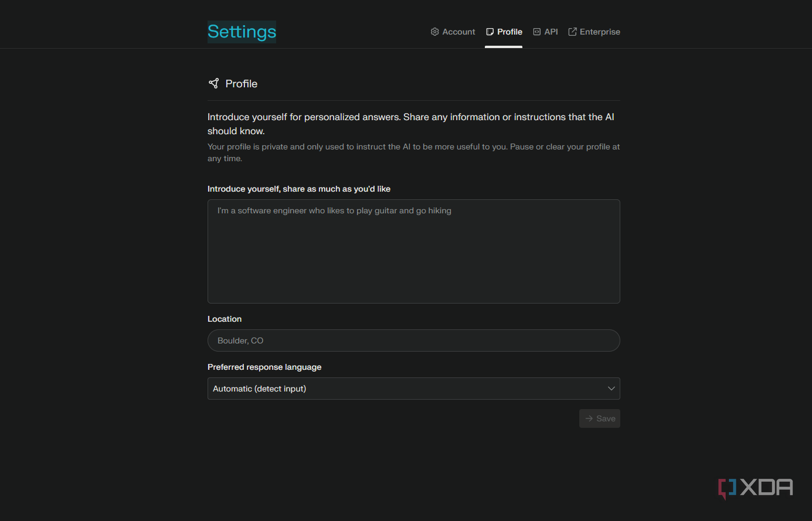The image size is (812, 521).
Task: Switch to the Profile tab
Action: (504, 32)
